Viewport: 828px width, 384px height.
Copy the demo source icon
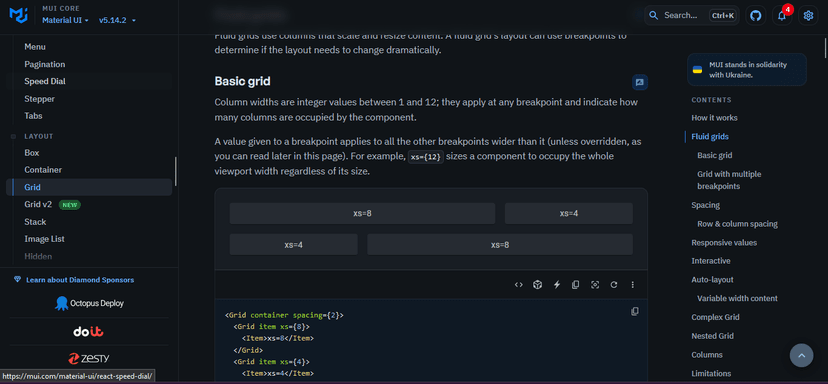tap(576, 285)
